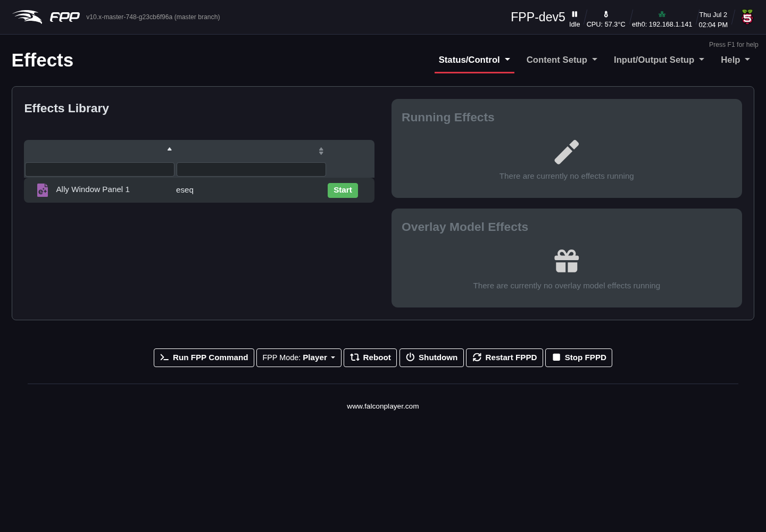Start the Ally Window Panel 1 effect

click(343, 190)
